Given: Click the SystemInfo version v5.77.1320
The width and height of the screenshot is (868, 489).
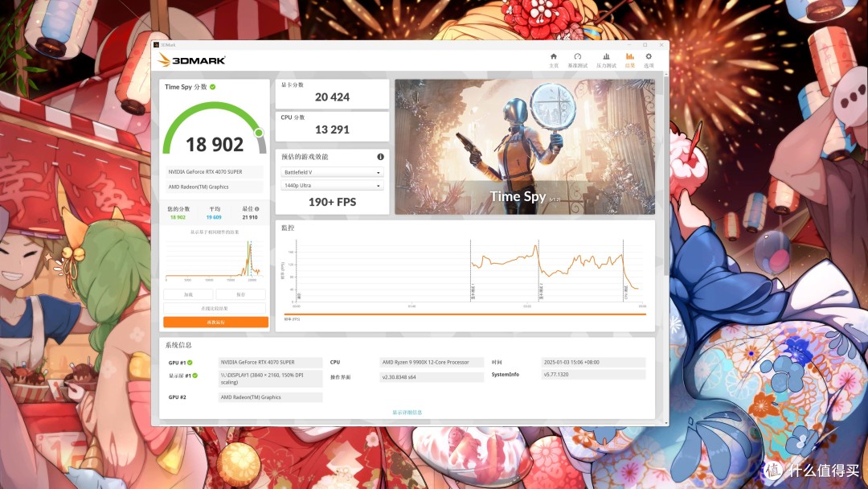Looking at the screenshot, I should [x=593, y=374].
